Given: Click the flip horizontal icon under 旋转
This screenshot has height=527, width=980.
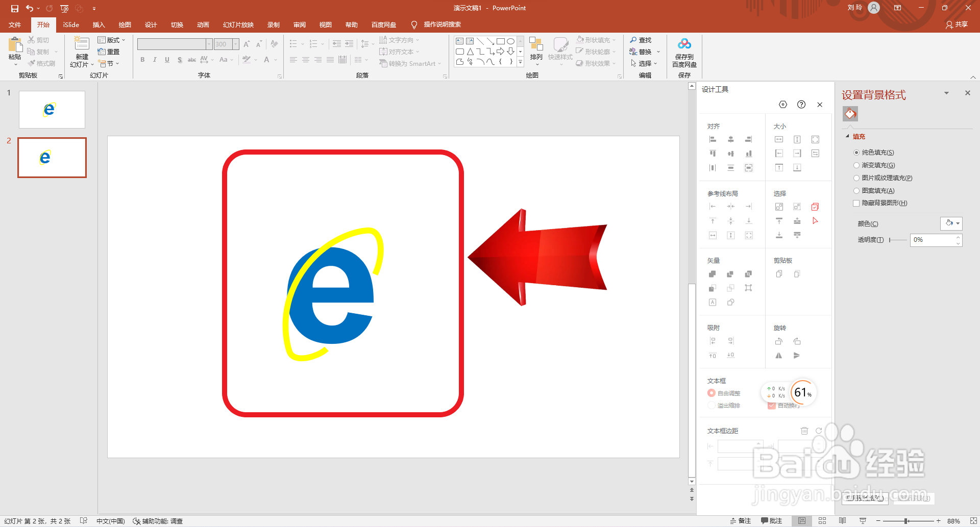Looking at the screenshot, I should point(779,356).
